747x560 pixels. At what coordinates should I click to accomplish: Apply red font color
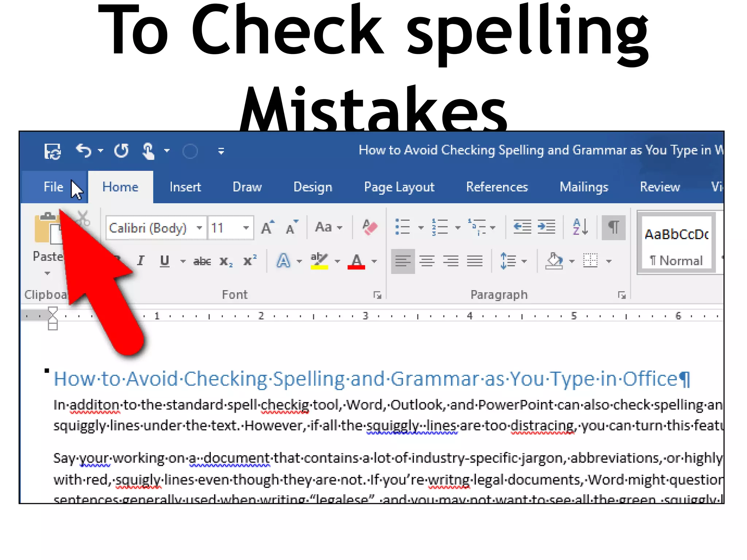click(356, 261)
